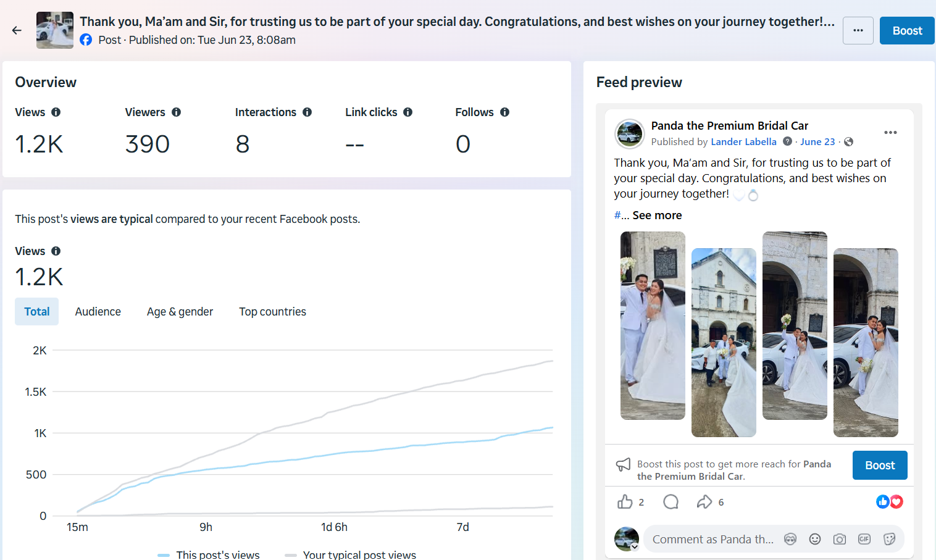936x560 pixels.
Task: Click the 'This post's views' legend item
Action: click(x=209, y=554)
